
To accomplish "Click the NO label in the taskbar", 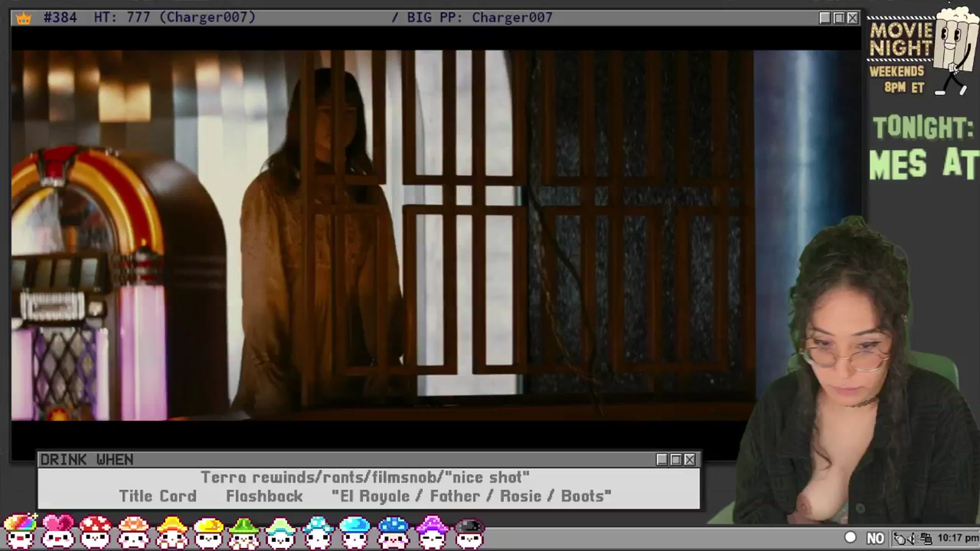I will coord(875,538).
